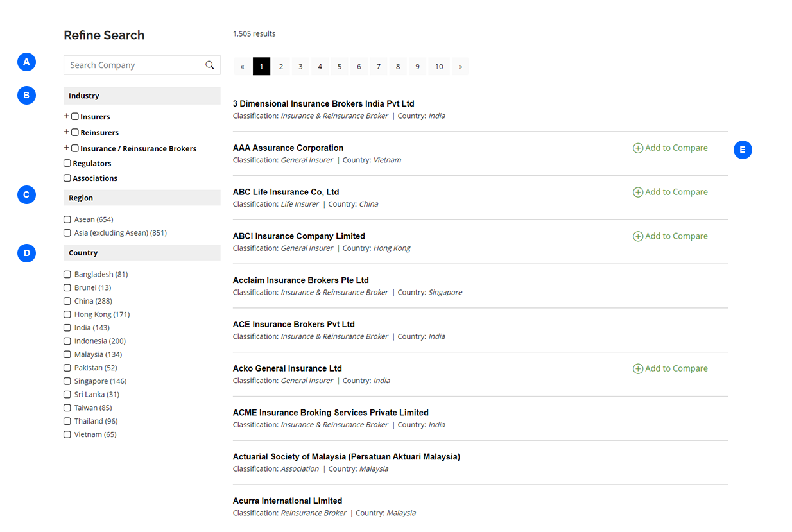The width and height of the screenshot is (792, 532).
Task: Click the current page 1 button
Action: tap(261, 66)
